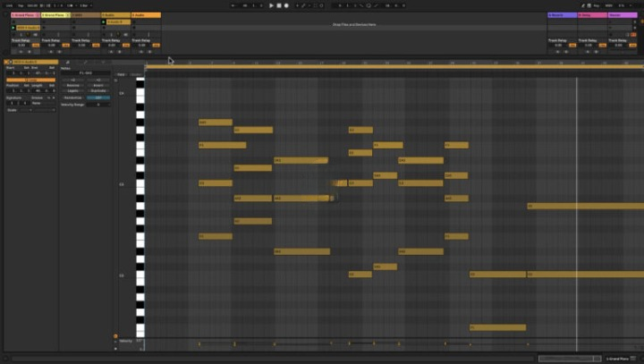Start playback with the Play button
The image size is (644, 364).
[271, 5]
